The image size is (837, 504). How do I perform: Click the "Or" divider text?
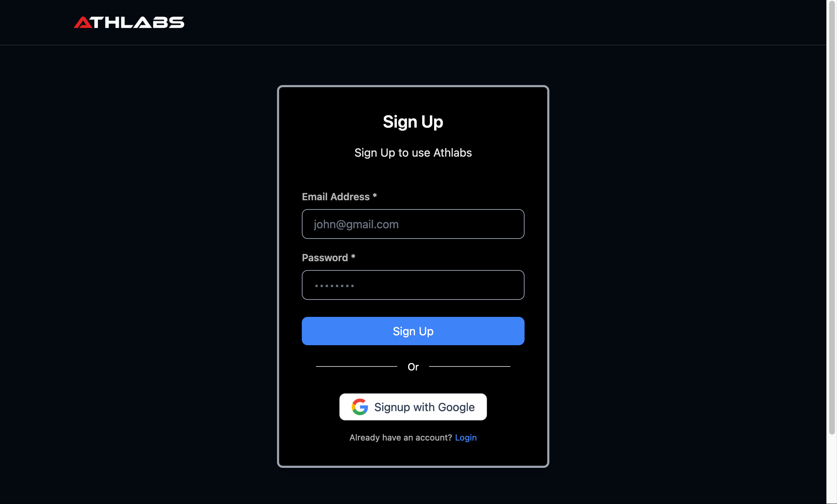pyautogui.click(x=413, y=367)
